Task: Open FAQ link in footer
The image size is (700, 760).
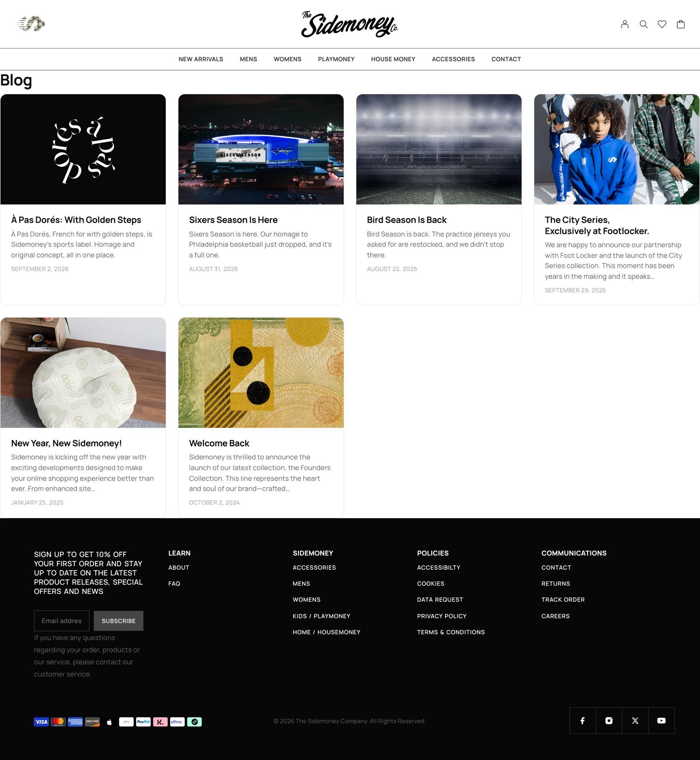Action: tap(174, 584)
